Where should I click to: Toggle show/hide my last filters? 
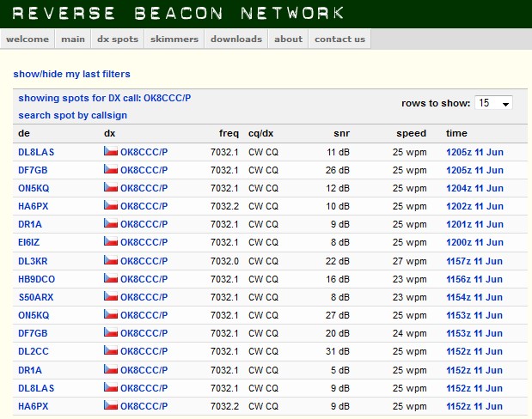71,75
